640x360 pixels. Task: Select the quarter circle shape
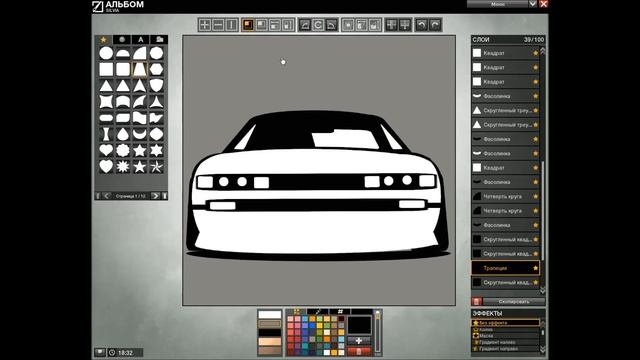click(x=140, y=53)
